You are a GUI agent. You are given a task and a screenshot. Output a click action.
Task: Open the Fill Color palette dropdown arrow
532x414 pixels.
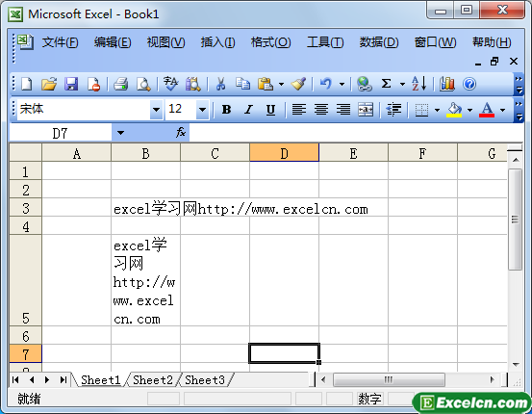pyautogui.click(x=469, y=110)
